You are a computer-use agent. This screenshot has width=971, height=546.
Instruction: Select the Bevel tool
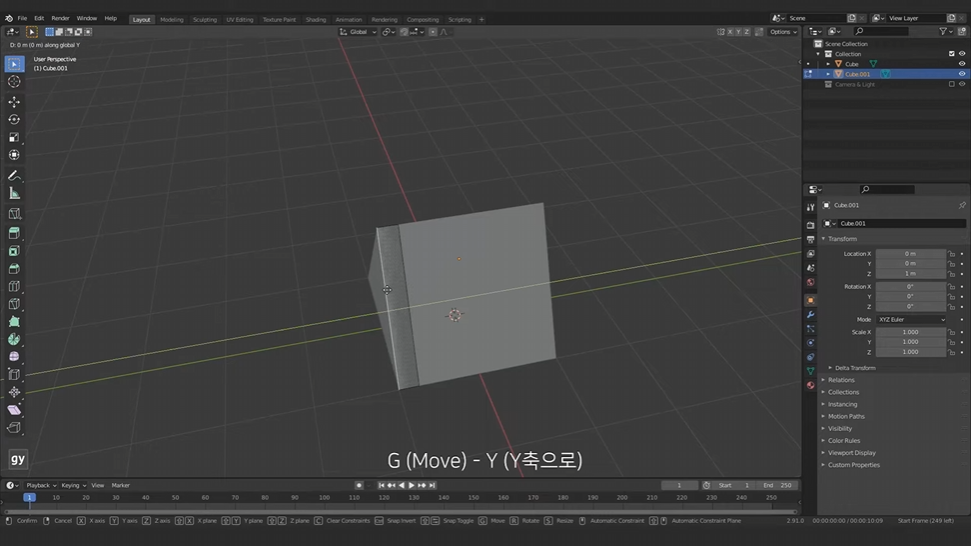tap(14, 269)
